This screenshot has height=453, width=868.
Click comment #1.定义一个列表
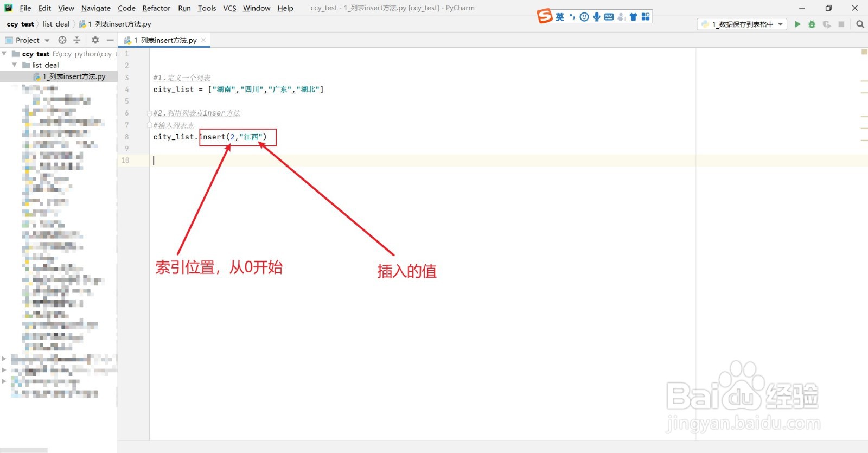point(182,78)
